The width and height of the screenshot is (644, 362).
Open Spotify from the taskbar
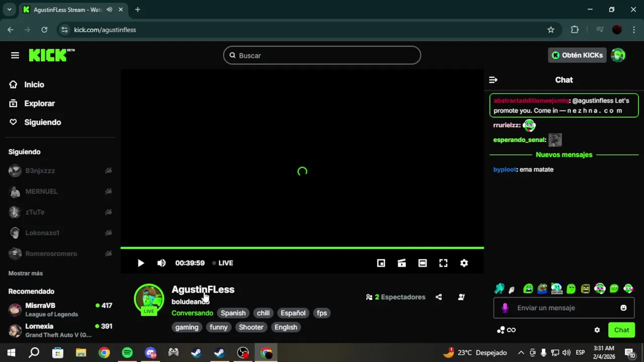point(127,352)
